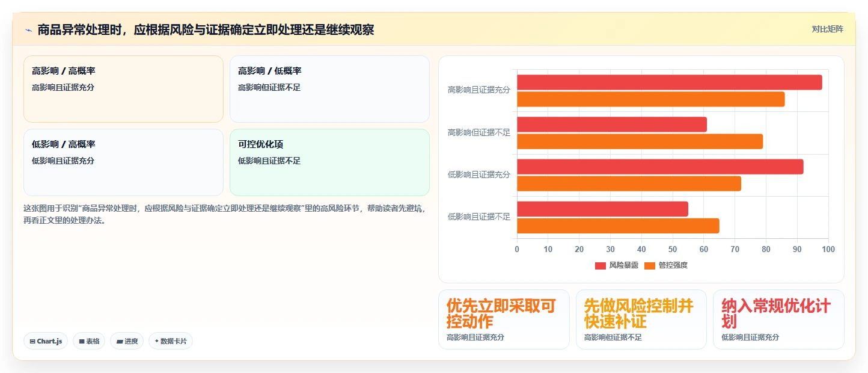Click the chart y-axis label 低影响且证据充分
The width and height of the screenshot is (868, 373).
[479, 175]
